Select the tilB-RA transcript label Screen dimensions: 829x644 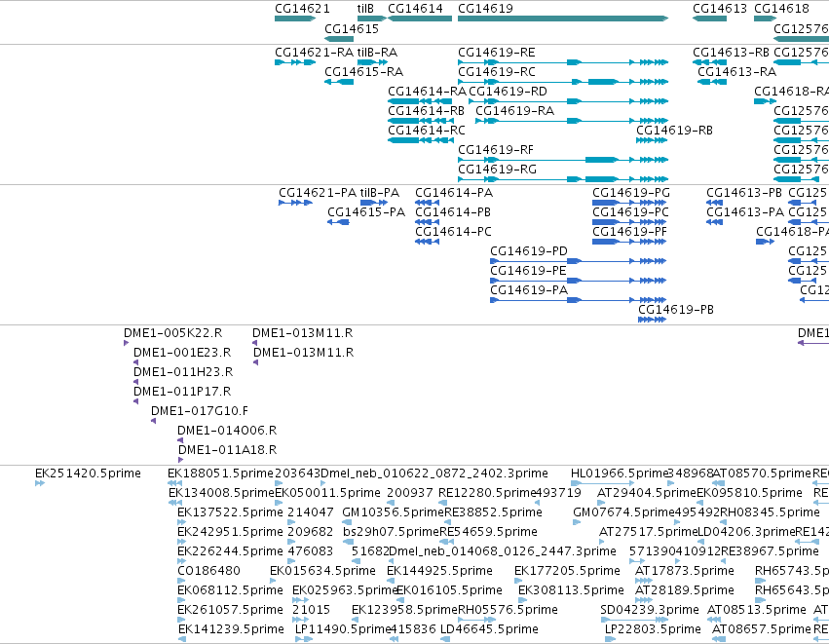pos(377,53)
